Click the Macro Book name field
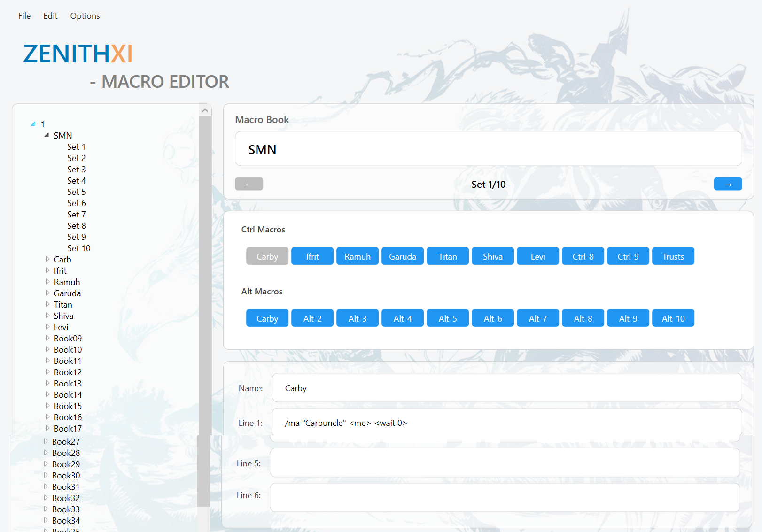The width and height of the screenshot is (762, 532). [x=488, y=149]
